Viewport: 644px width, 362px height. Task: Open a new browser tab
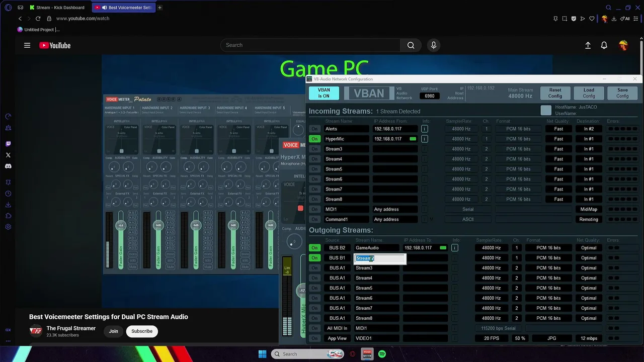click(160, 8)
